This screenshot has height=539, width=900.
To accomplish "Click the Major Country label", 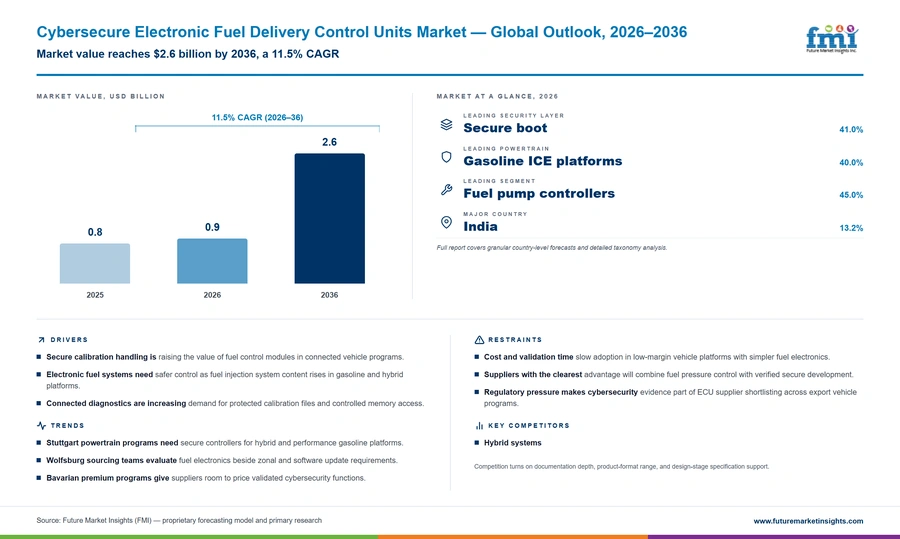I will point(495,214).
